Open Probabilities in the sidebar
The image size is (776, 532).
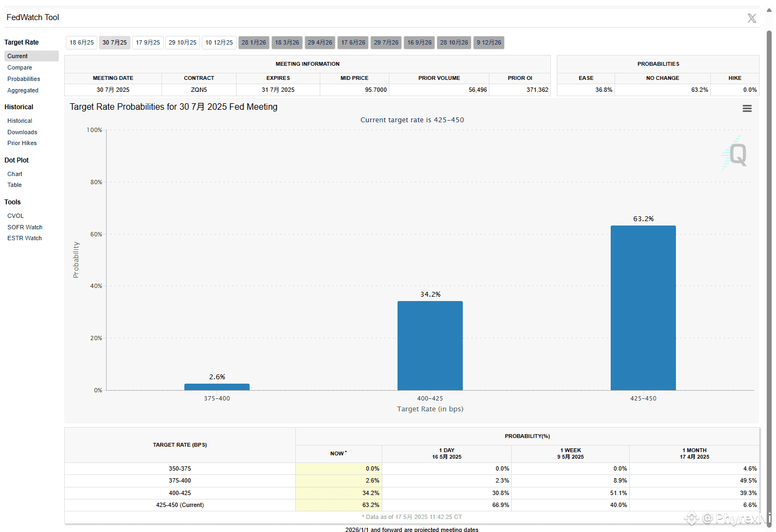24,79
